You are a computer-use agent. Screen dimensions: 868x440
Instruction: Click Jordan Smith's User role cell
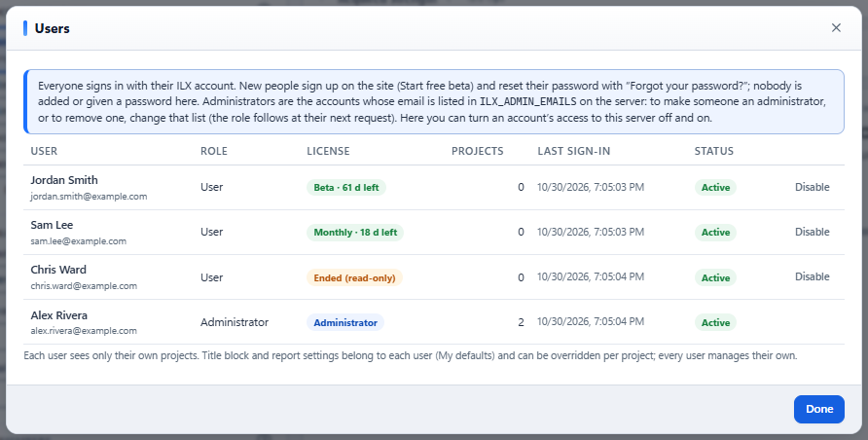coord(211,187)
